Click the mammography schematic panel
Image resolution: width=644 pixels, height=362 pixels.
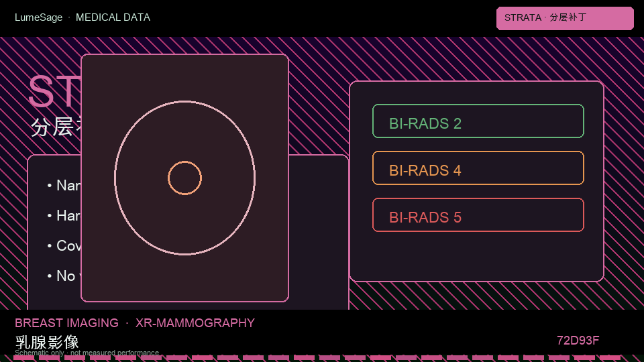pyautogui.click(x=185, y=178)
